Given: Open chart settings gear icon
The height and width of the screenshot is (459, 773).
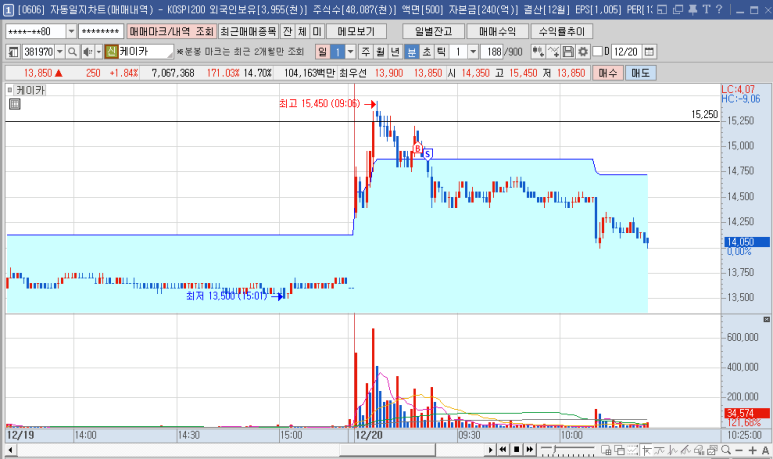Looking at the screenshot, I should click(583, 51).
